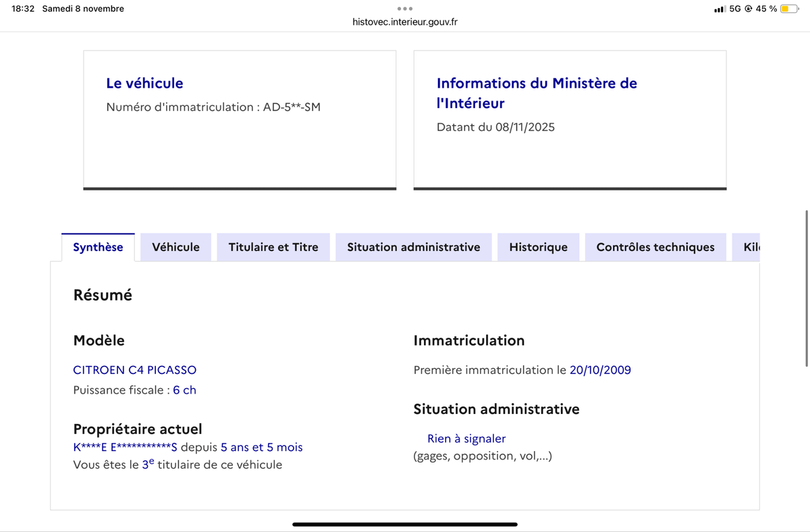This screenshot has width=810, height=532.
Task: Switch to the Historique tab
Action: [538, 247]
